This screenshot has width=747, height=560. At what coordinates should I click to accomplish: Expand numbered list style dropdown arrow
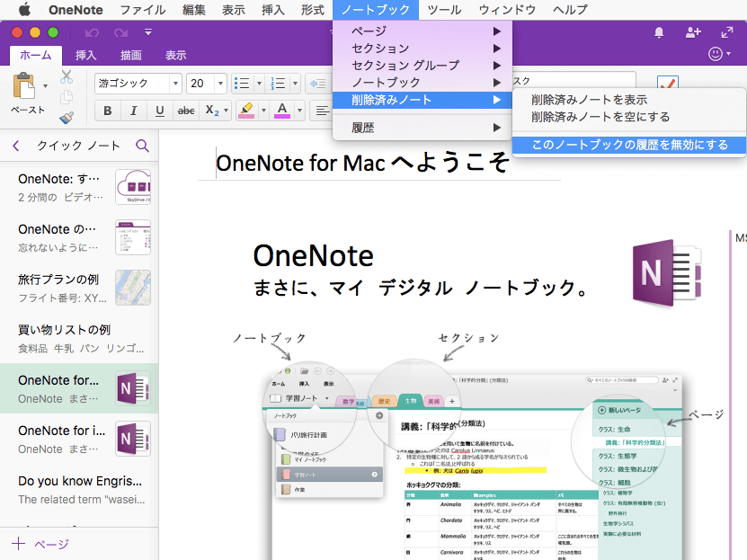tap(295, 84)
